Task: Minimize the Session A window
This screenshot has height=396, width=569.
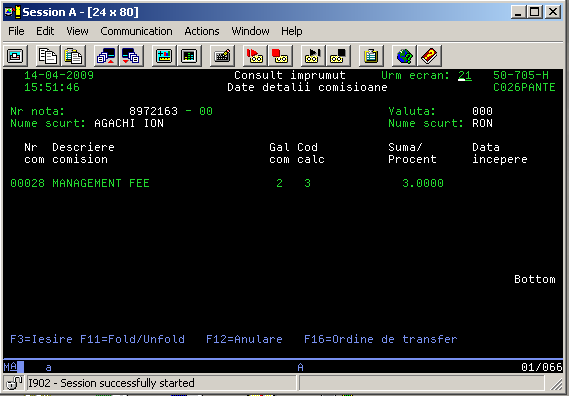Action: coord(518,12)
